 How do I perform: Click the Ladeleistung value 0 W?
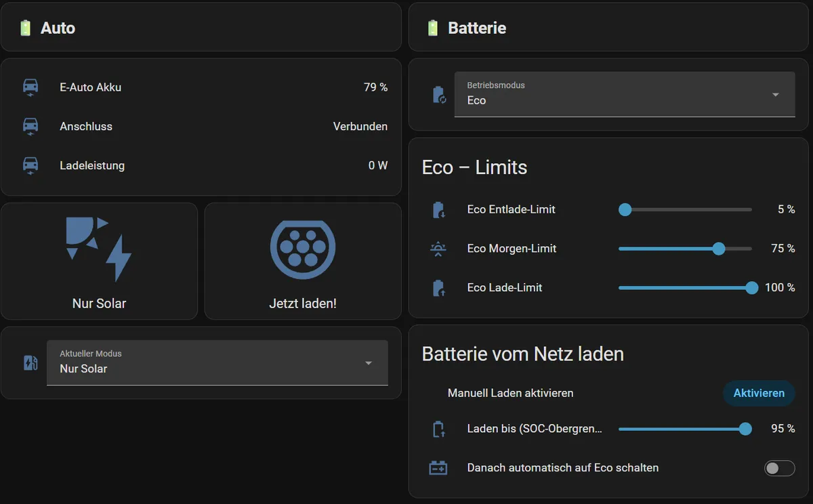point(378,166)
